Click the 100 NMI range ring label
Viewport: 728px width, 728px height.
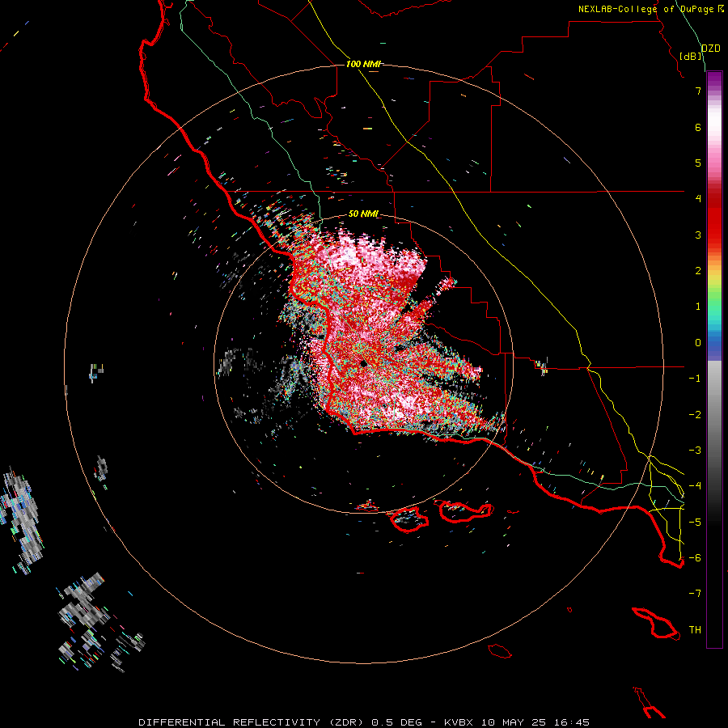363,64
